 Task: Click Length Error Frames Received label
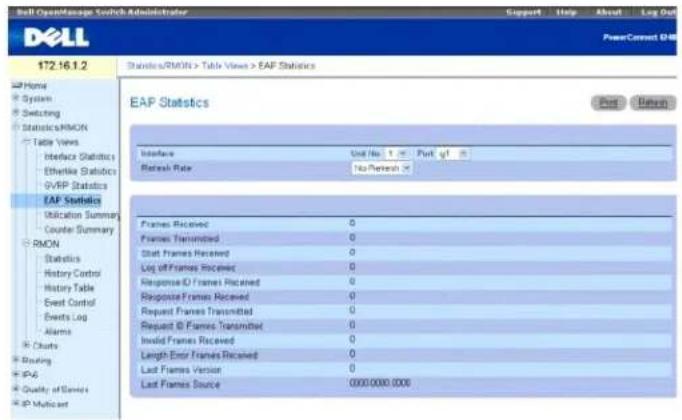(199, 355)
